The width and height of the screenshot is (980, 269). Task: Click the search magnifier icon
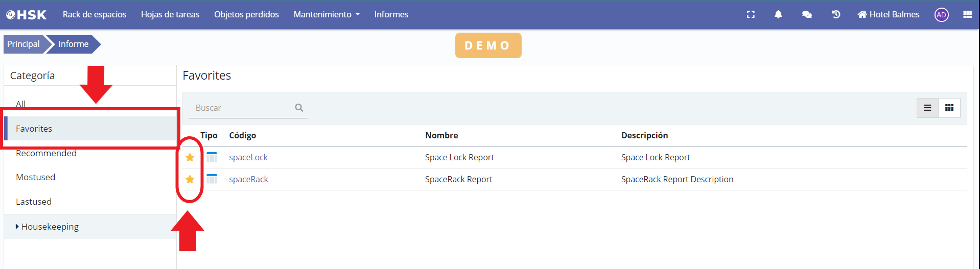(x=299, y=108)
